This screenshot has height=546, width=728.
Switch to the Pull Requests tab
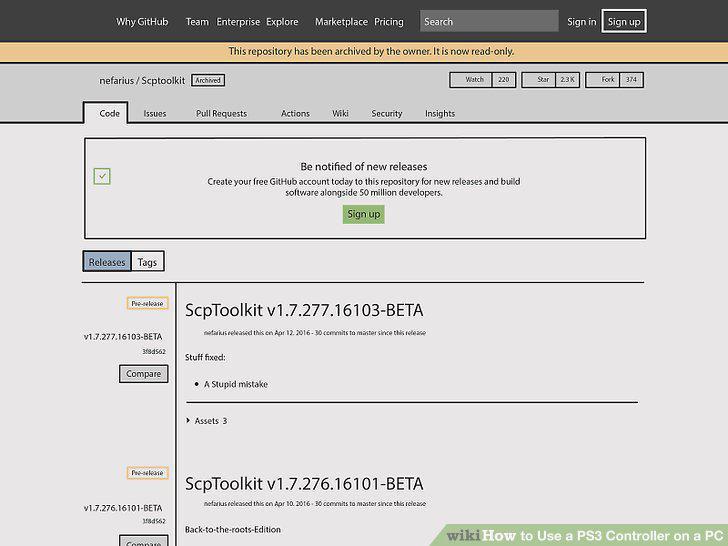221,114
